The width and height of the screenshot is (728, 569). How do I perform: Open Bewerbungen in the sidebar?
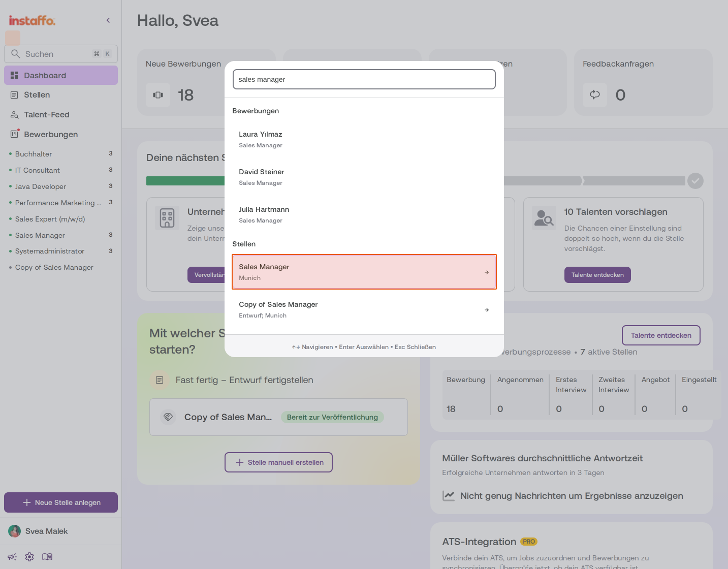pyautogui.click(x=61, y=135)
